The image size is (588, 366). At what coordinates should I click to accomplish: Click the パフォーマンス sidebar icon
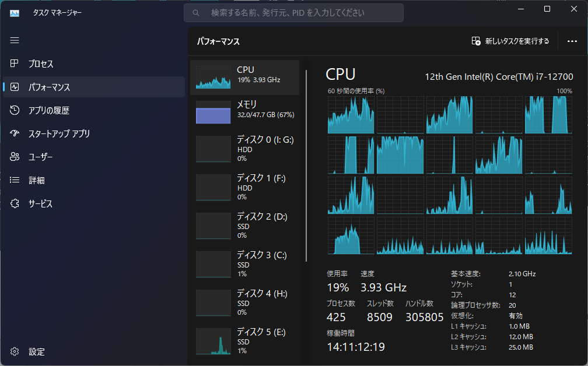pyautogui.click(x=15, y=87)
